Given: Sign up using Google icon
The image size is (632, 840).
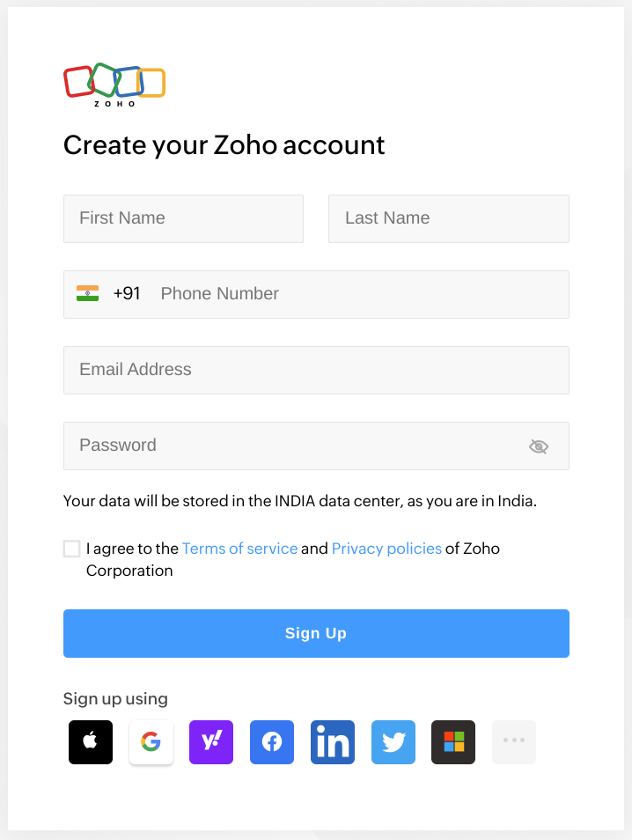Looking at the screenshot, I should click(x=151, y=742).
